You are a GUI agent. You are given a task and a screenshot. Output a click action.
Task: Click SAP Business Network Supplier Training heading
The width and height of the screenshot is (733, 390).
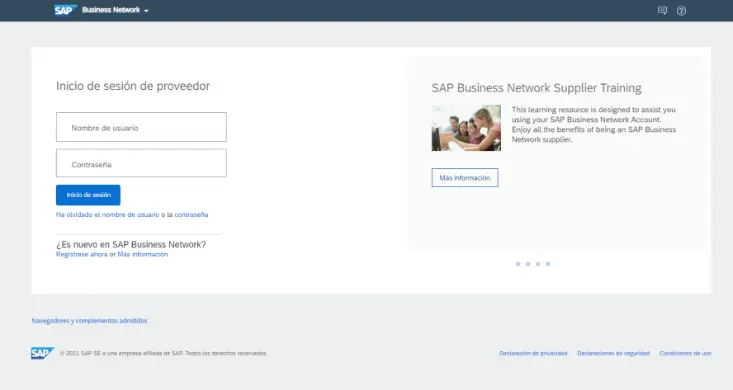point(536,88)
